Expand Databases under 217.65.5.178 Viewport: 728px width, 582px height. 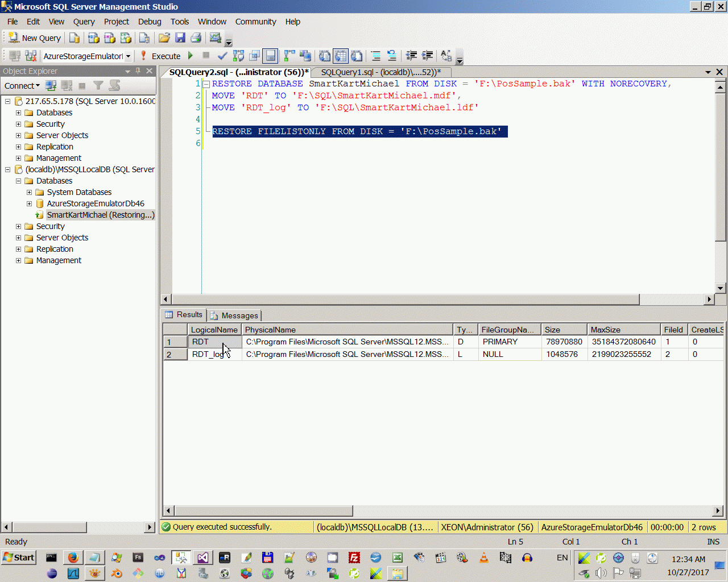coord(18,113)
